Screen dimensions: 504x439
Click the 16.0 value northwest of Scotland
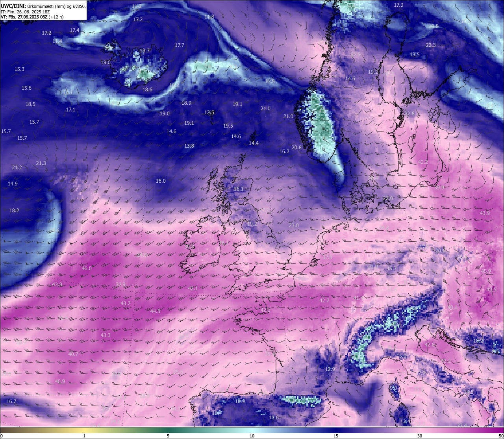pos(161,181)
